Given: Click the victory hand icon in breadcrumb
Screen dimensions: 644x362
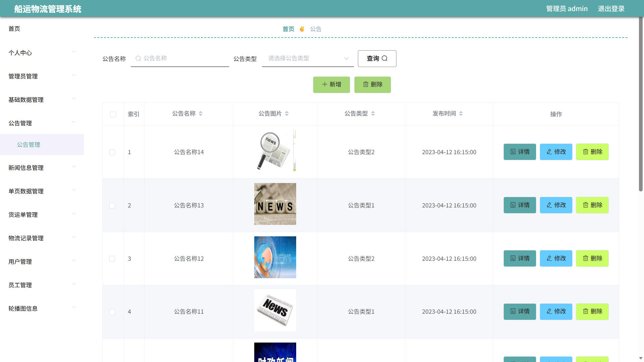Looking at the screenshot, I should tap(302, 29).
